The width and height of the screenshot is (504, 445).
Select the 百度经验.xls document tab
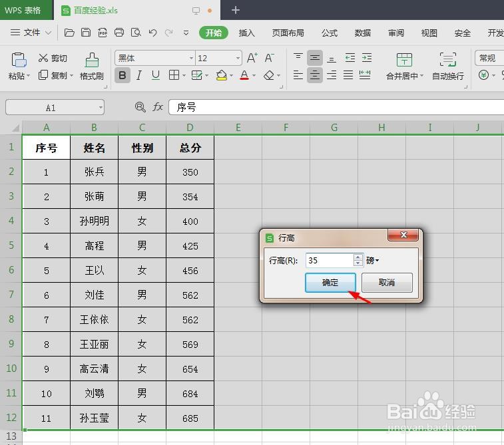pyautogui.click(x=136, y=10)
